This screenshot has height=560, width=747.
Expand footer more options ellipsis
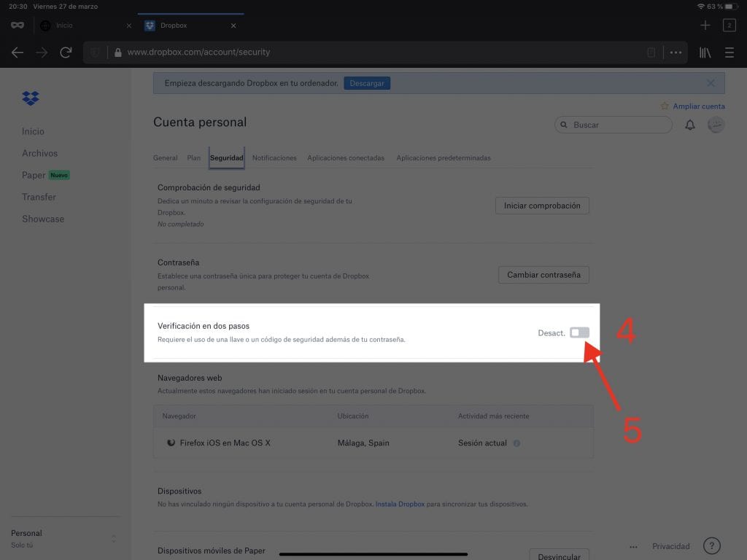[x=633, y=546]
